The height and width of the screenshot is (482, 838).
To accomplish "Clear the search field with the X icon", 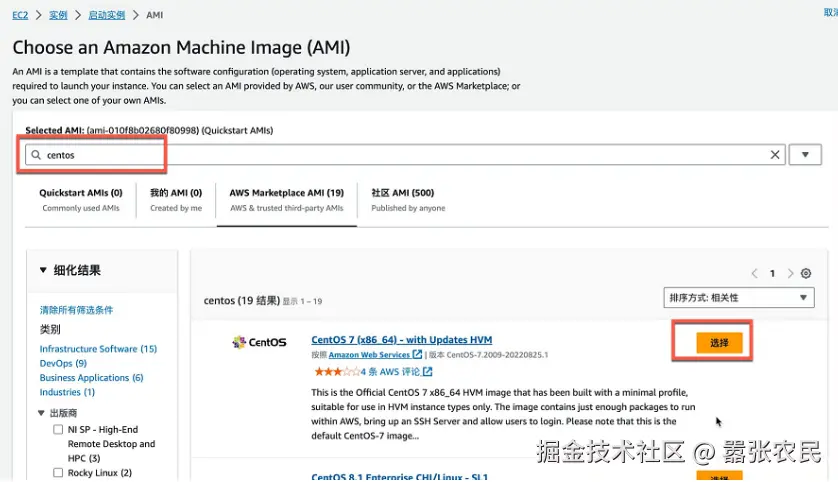I will click(x=774, y=155).
